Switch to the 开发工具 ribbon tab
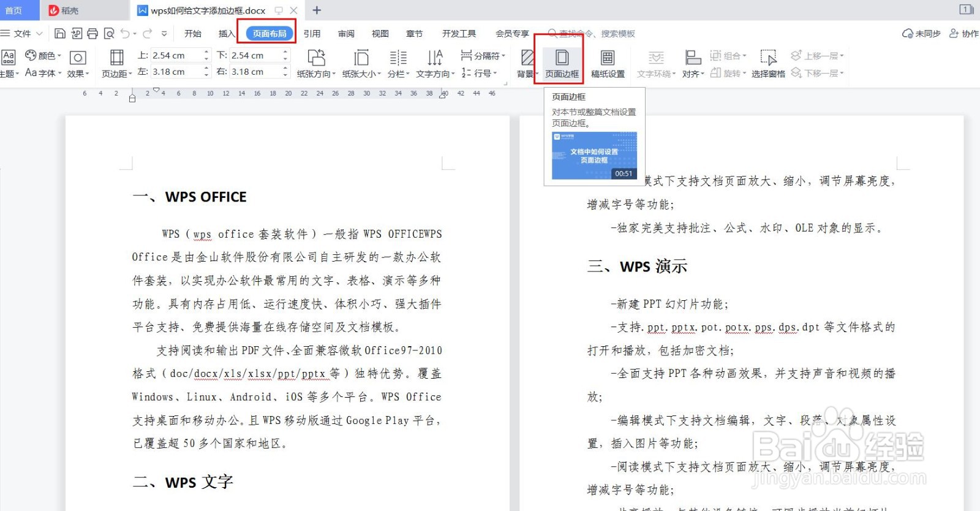The width and height of the screenshot is (980, 511). pos(459,34)
